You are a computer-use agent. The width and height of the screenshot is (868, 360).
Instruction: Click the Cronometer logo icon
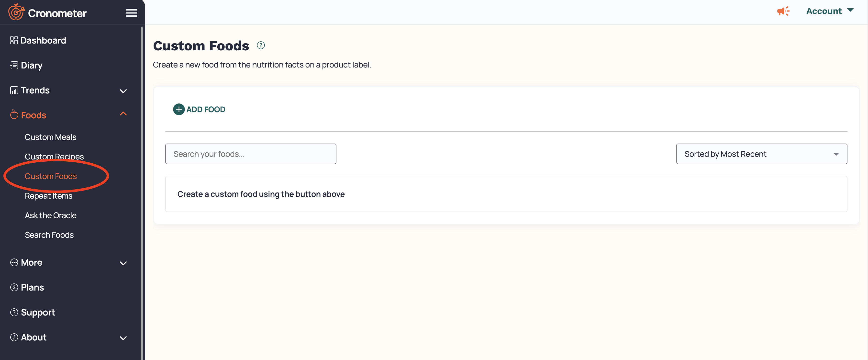click(17, 12)
